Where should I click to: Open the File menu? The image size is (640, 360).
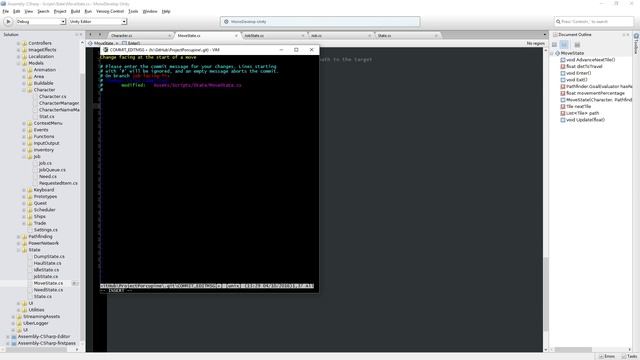pos(6,11)
